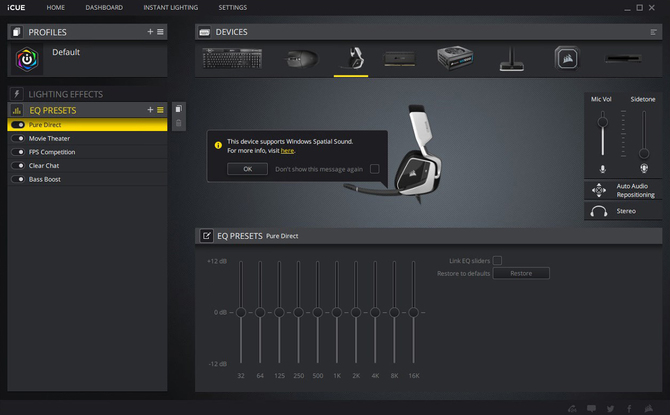Select the headset device thumbnail
This screenshot has height=415, width=670.
click(352, 58)
